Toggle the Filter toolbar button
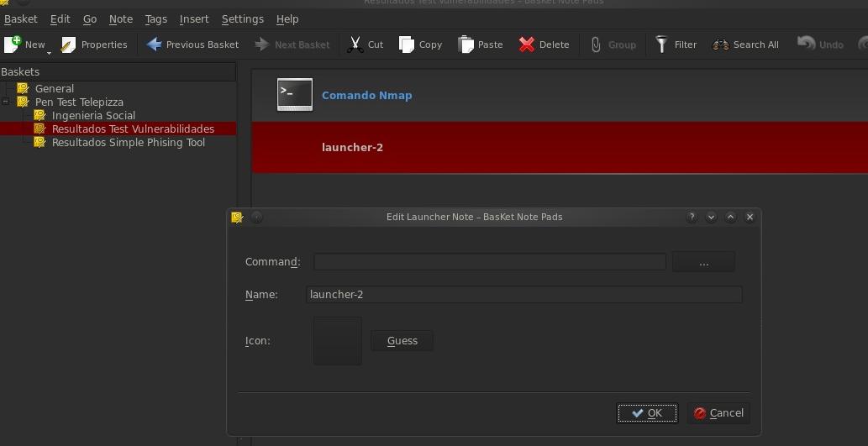The image size is (868, 446). tap(661, 45)
